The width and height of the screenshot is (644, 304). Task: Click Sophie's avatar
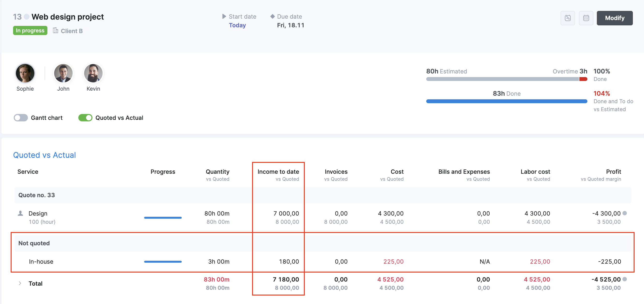25,73
